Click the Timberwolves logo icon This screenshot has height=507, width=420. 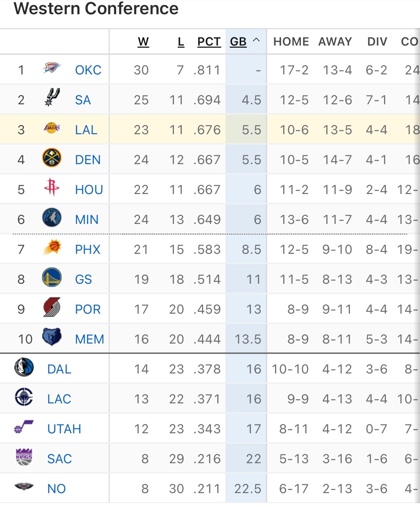click(x=52, y=218)
